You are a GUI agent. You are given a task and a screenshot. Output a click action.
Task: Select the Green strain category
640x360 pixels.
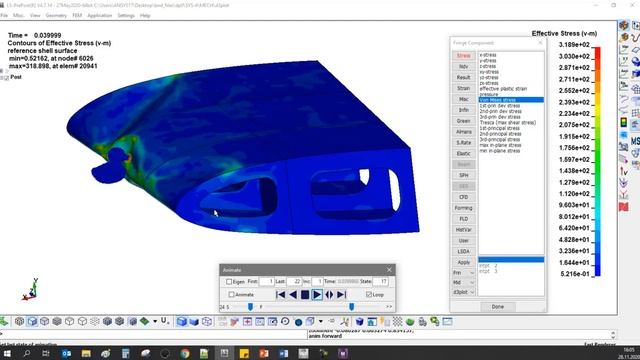(464, 121)
